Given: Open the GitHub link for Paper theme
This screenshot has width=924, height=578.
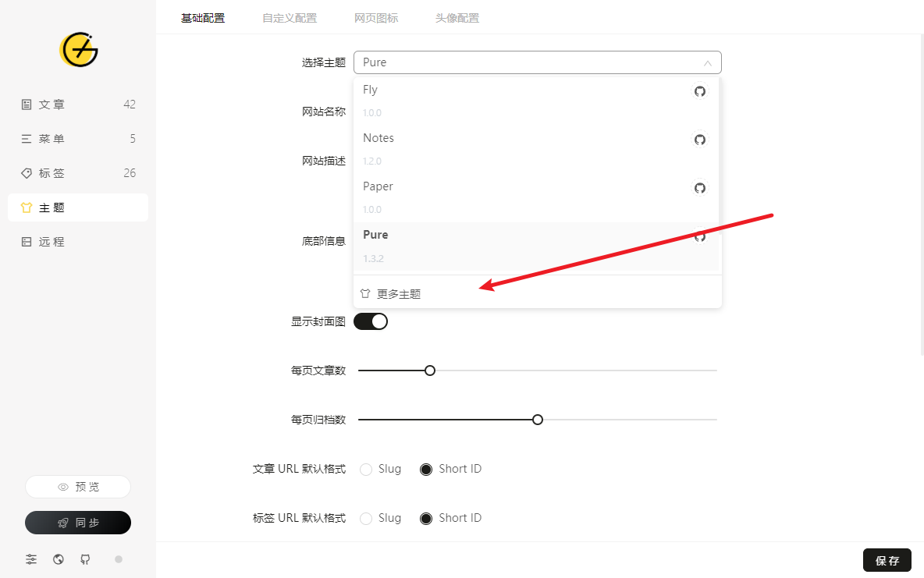Looking at the screenshot, I should tap(700, 188).
